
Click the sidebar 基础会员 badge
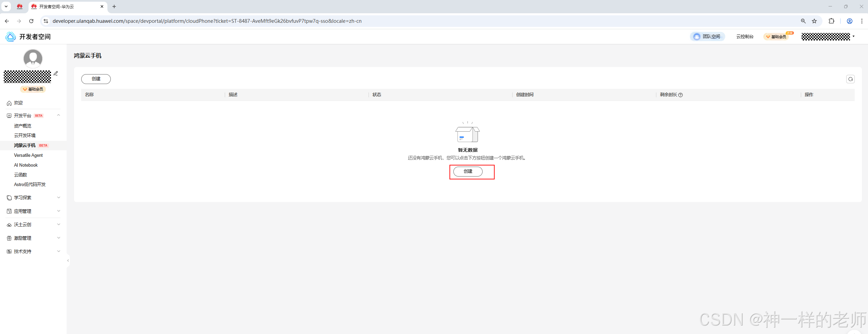[33, 89]
